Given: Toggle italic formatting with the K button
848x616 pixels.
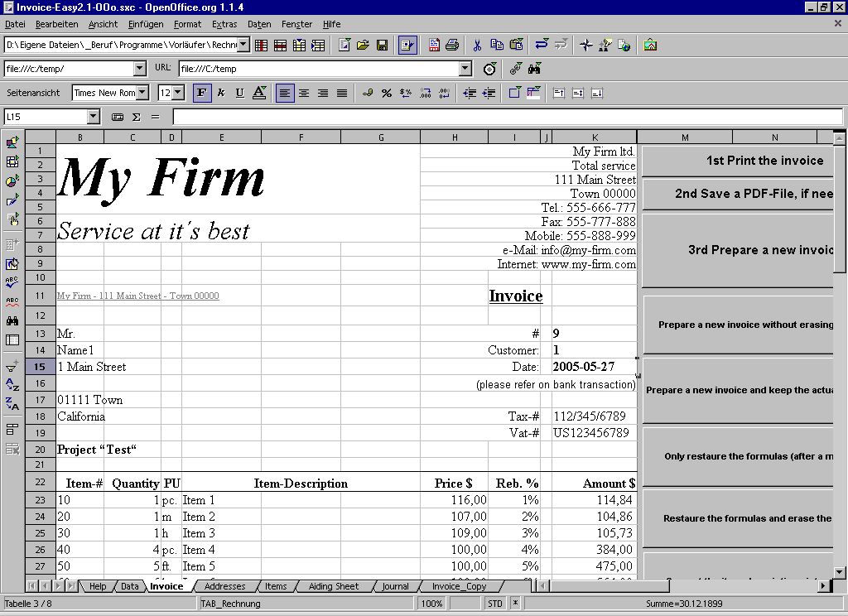Looking at the screenshot, I should [x=220, y=93].
